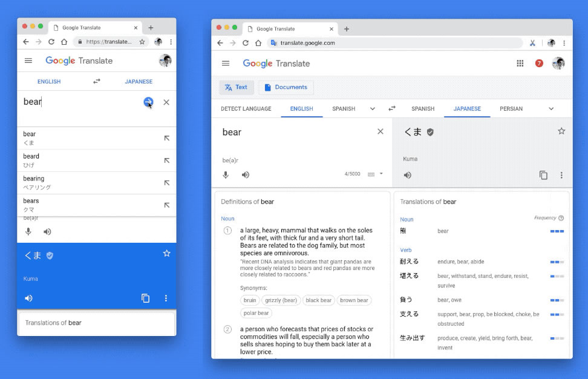Insert suggestion arrow for 'beard' row
This screenshot has height=379, width=588.
tap(167, 160)
